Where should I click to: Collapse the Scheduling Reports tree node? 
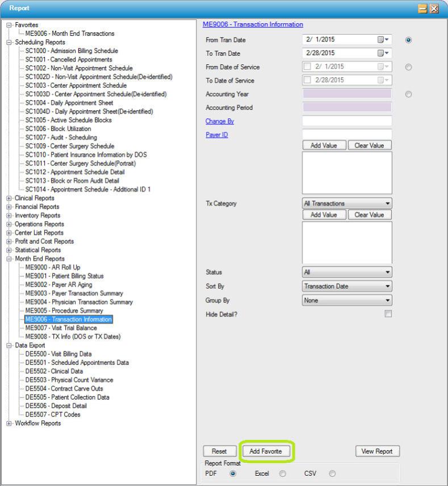click(9, 42)
